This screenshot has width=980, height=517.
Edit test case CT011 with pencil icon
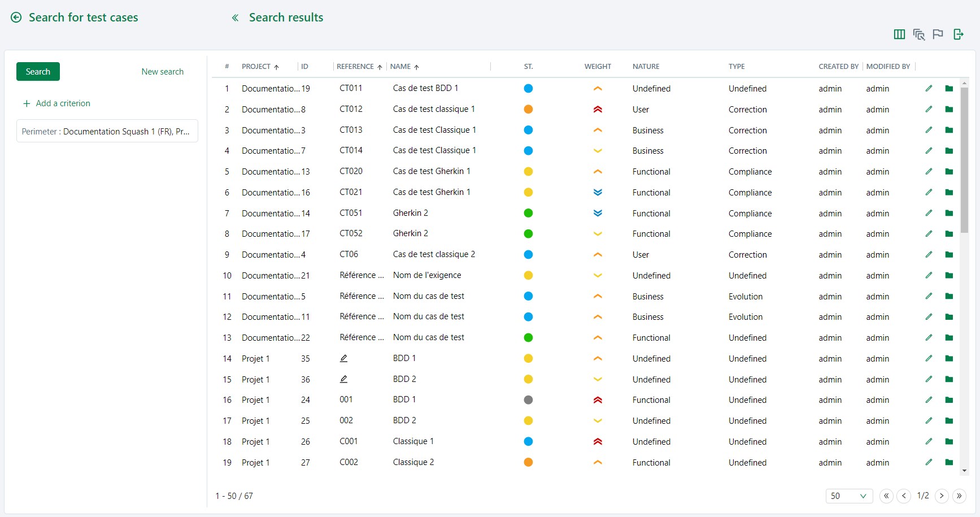pyautogui.click(x=929, y=89)
